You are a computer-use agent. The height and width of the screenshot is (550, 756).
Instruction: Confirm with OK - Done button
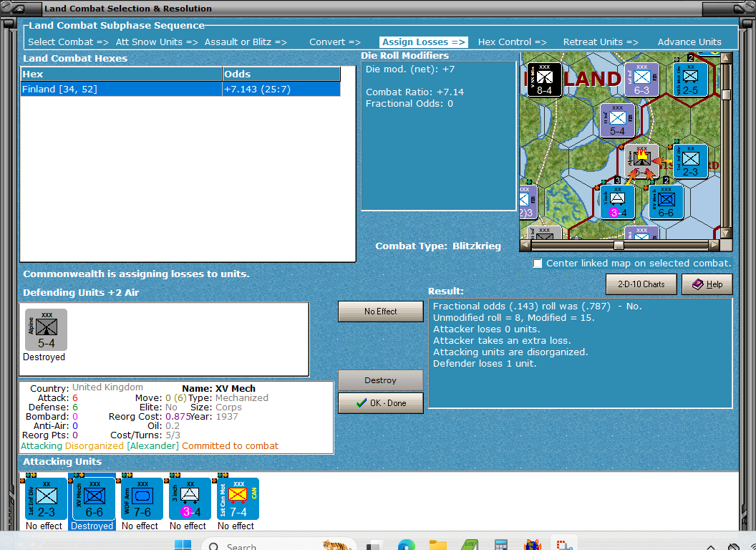pyautogui.click(x=380, y=403)
